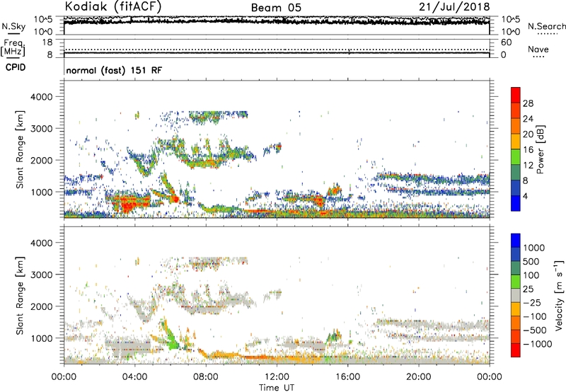The image size is (566, 392).
Task: Click the date "21/Jul/2018"
Action: (x=454, y=7)
